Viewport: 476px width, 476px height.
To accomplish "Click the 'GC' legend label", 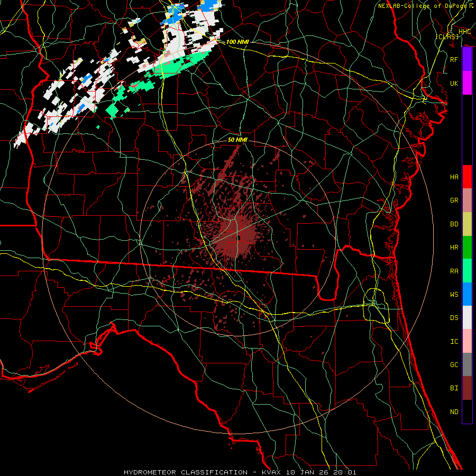I will coord(454,365).
